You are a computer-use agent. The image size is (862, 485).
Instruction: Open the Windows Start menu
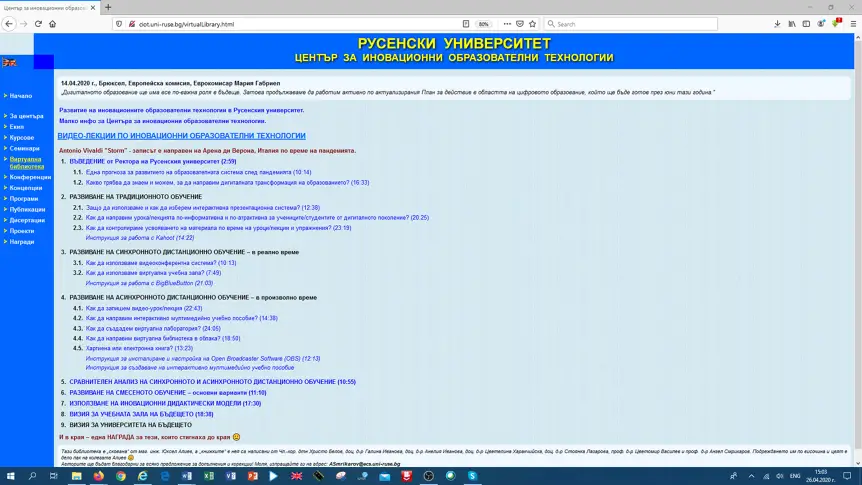(x=10, y=476)
